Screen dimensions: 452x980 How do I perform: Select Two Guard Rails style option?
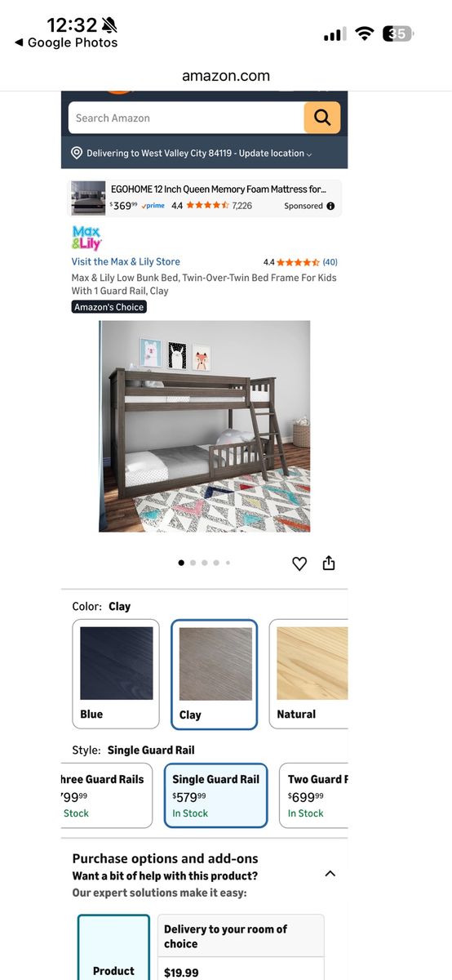point(313,795)
